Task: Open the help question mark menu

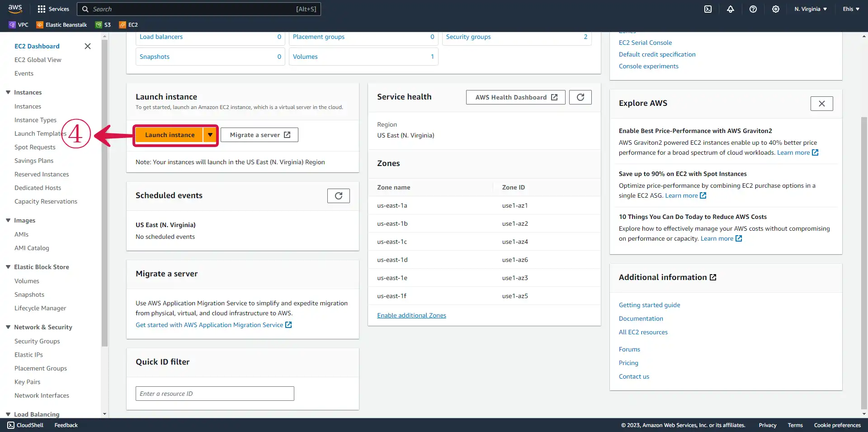Action: 753,9
